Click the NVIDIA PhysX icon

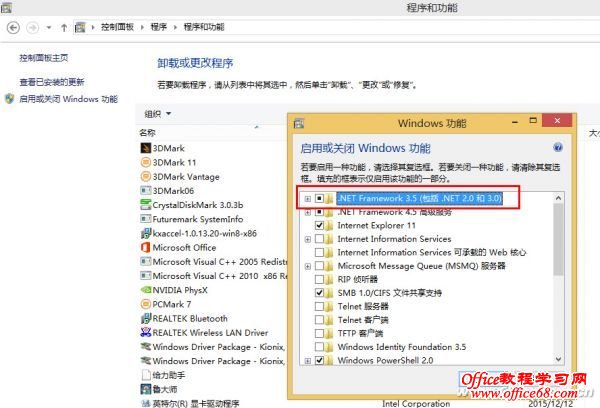tap(145, 290)
